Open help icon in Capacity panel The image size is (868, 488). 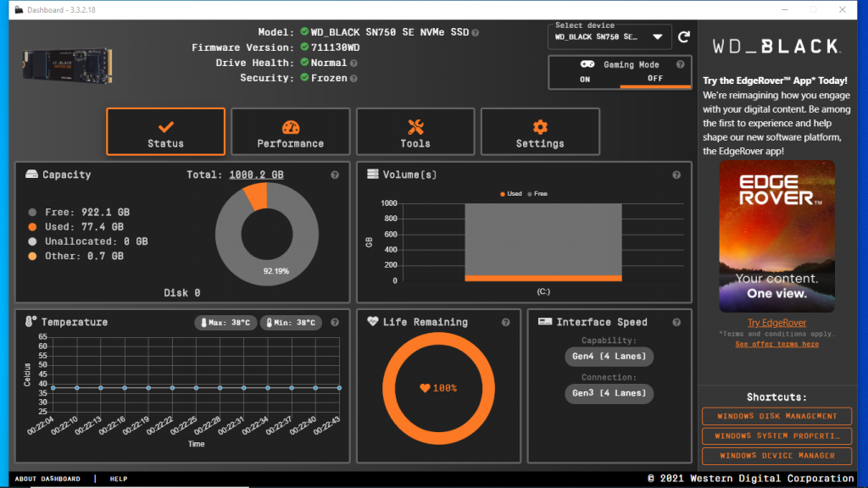pyautogui.click(x=335, y=175)
